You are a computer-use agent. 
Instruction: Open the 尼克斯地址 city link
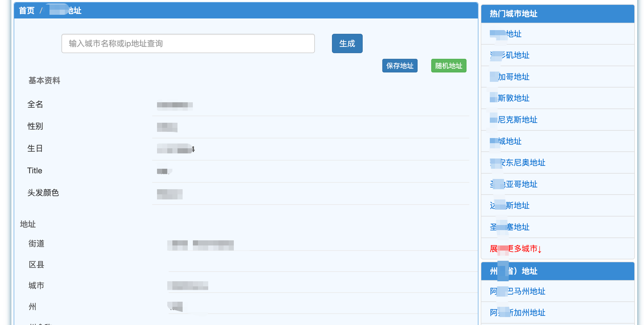[514, 120]
